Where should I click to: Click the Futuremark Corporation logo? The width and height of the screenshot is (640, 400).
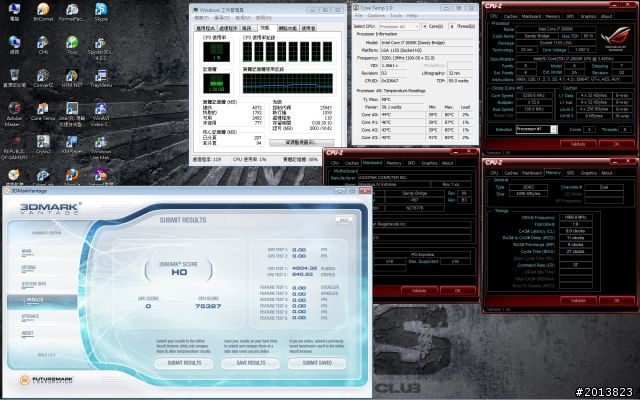click(x=46, y=380)
